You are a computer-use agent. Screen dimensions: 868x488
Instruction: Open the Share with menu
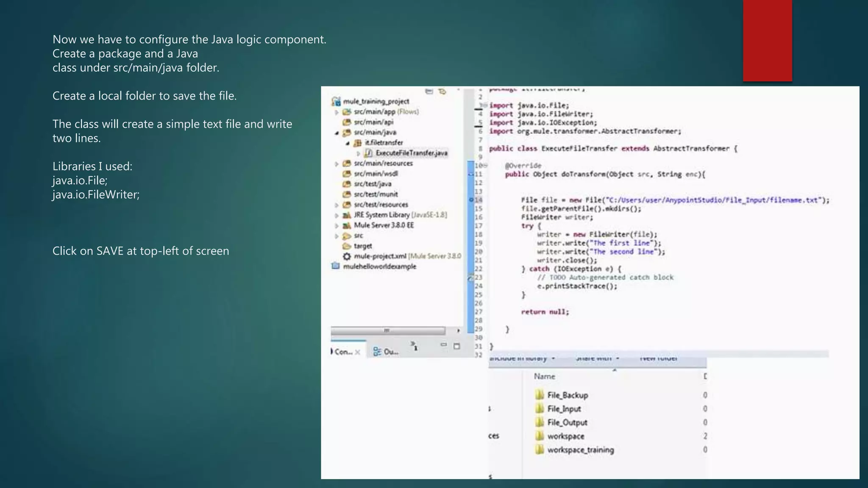597,358
